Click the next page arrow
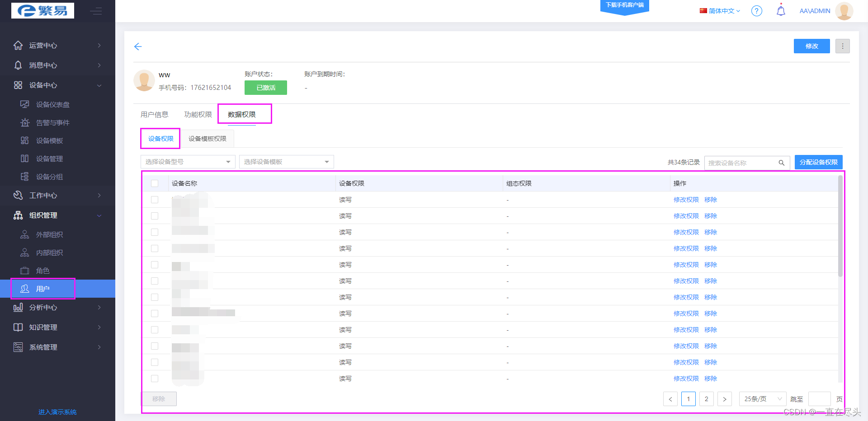868x421 pixels. 725,399
